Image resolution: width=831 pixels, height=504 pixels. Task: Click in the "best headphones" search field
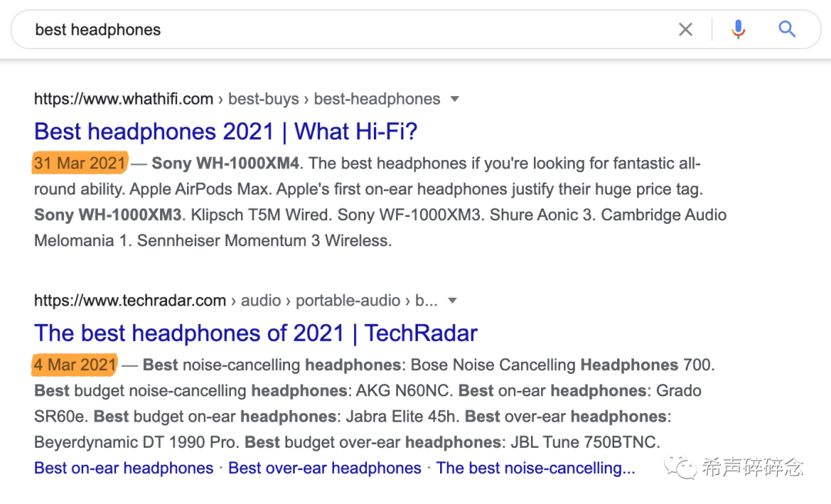point(346,30)
